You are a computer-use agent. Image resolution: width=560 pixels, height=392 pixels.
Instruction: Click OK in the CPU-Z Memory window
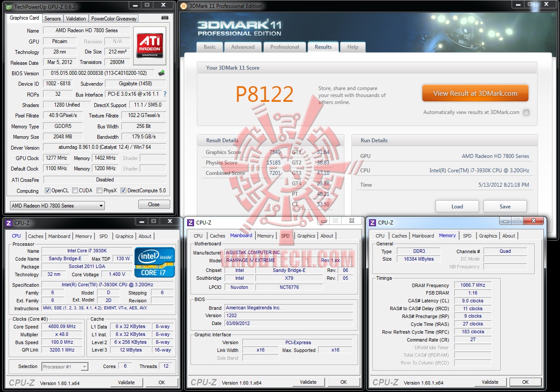[525, 382]
